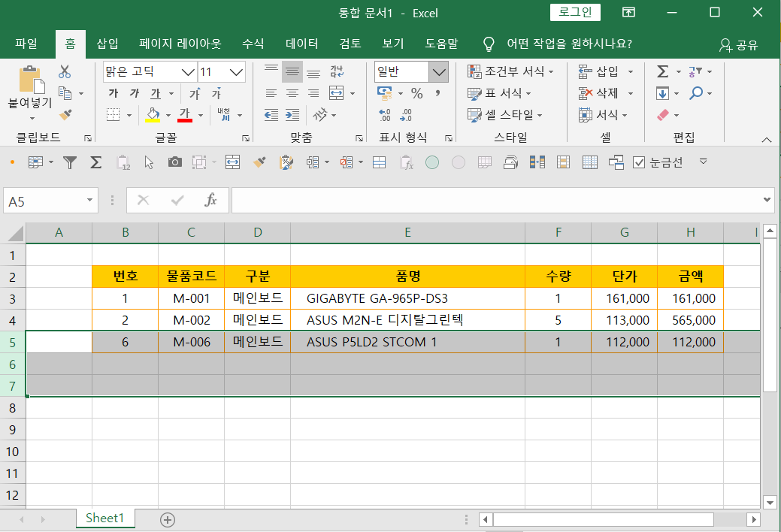781x532 pixels.
Task: Click the green circle icon in quick toolbar
Action: point(432,162)
